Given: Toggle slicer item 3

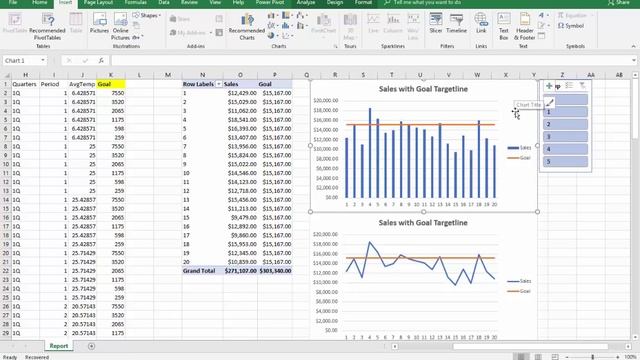Looking at the screenshot, I should tap(565, 136).
